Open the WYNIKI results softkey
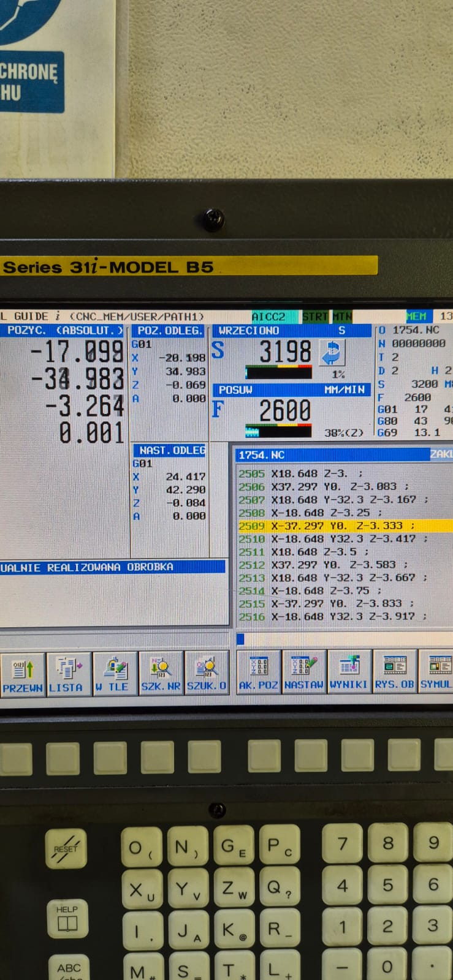Viewport: 453px width, 980px height. pos(349,671)
